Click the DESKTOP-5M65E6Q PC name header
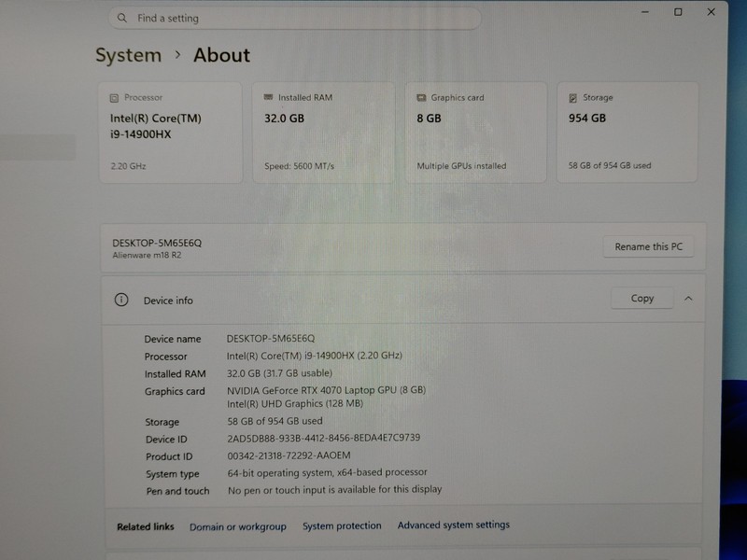 pyautogui.click(x=157, y=243)
